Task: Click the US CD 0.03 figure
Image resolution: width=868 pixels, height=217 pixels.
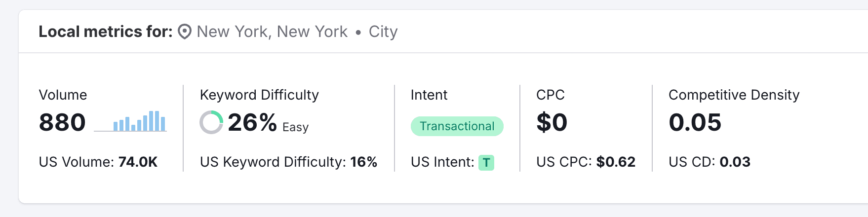Action: point(735,162)
